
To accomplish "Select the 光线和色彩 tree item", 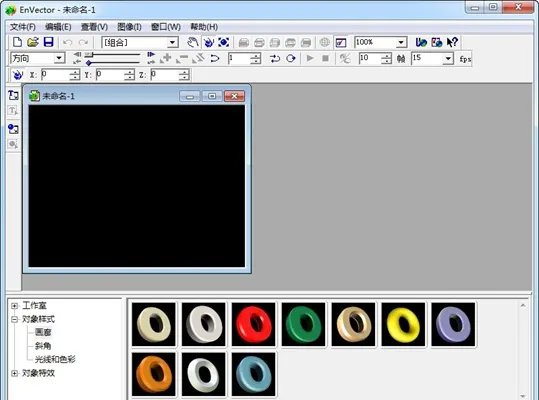I will click(x=55, y=359).
